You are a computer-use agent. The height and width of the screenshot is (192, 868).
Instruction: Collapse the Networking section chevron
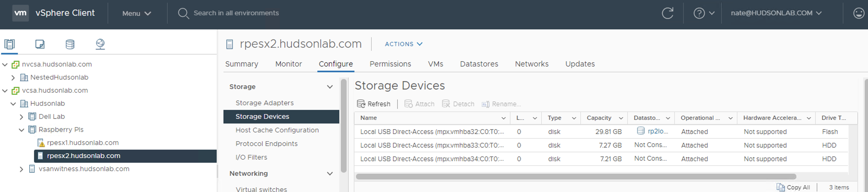330,174
